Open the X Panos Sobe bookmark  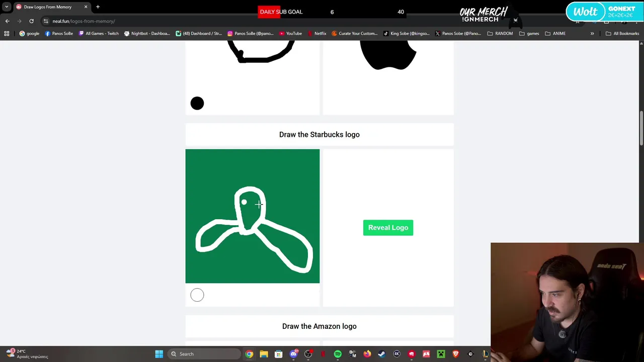(x=458, y=34)
